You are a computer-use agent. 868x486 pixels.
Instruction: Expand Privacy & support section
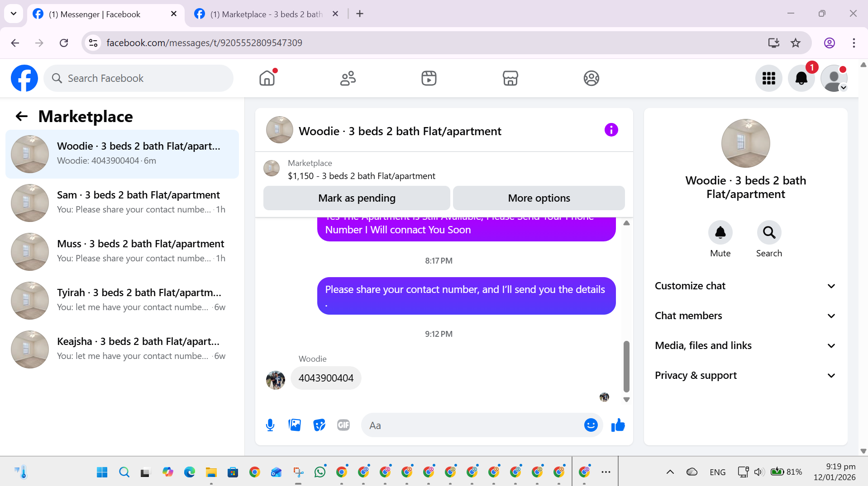pyautogui.click(x=745, y=375)
